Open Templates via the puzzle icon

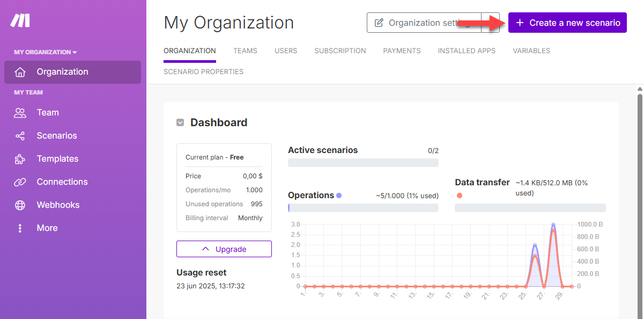(x=20, y=159)
